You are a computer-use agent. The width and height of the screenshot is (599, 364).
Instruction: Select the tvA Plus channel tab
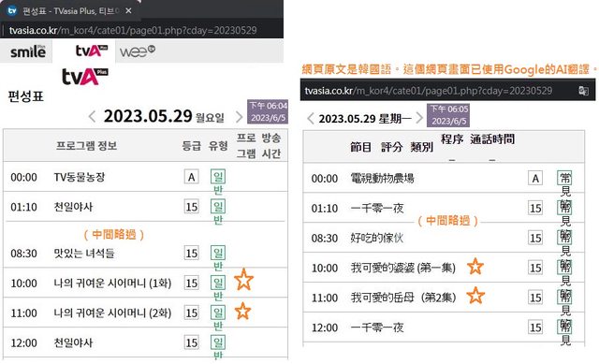click(92, 51)
